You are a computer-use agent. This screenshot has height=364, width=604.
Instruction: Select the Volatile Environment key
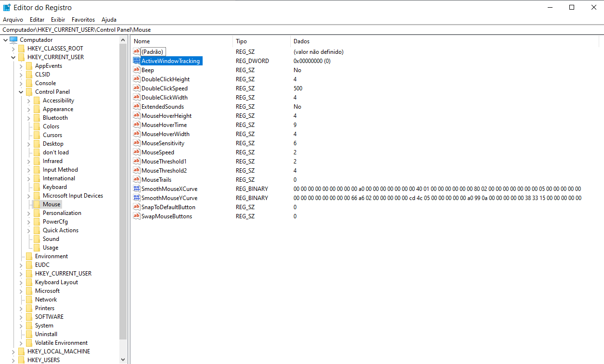click(61, 343)
